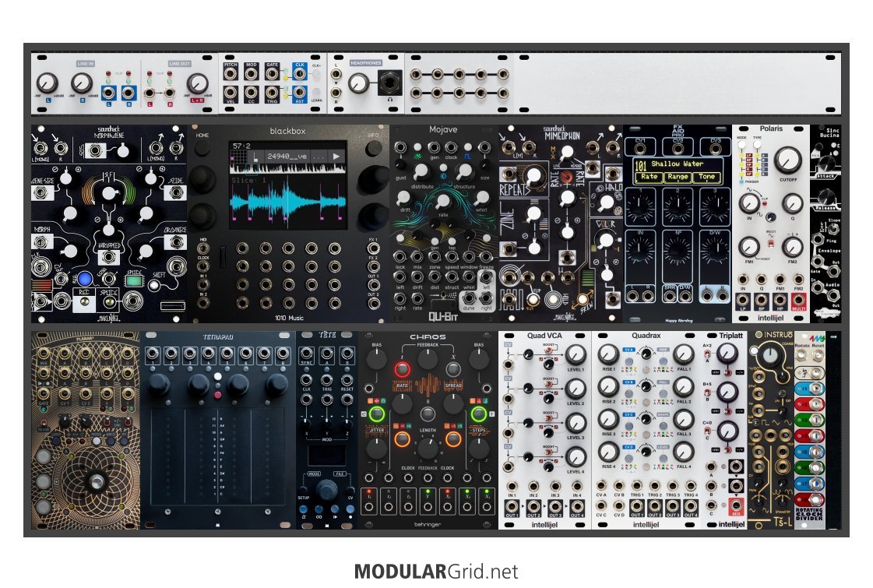Click the Line Out L+R level knob

(197, 83)
